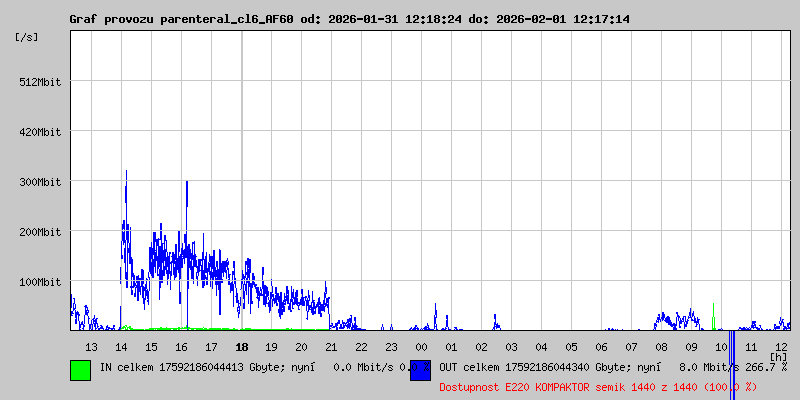Click the 300Mbit y-axis label

[40, 182]
